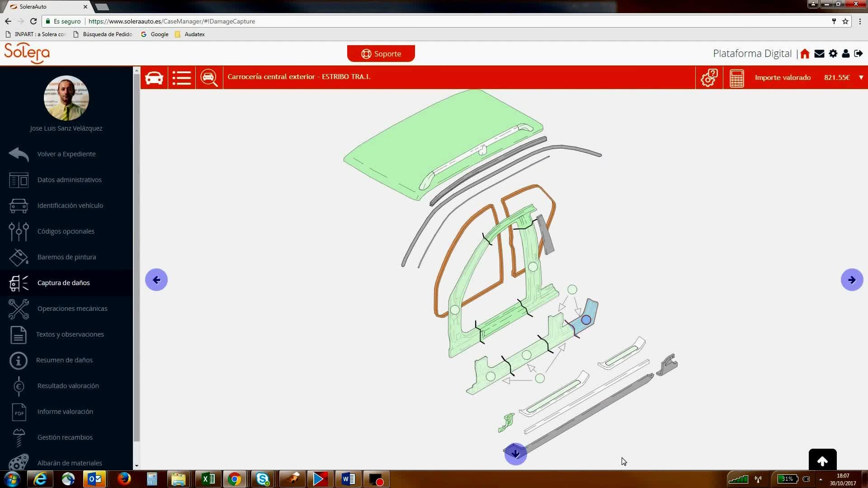The image size is (868, 488).
Task: Go to next diagram with right arrow
Action: pyautogui.click(x=852, y=280)
